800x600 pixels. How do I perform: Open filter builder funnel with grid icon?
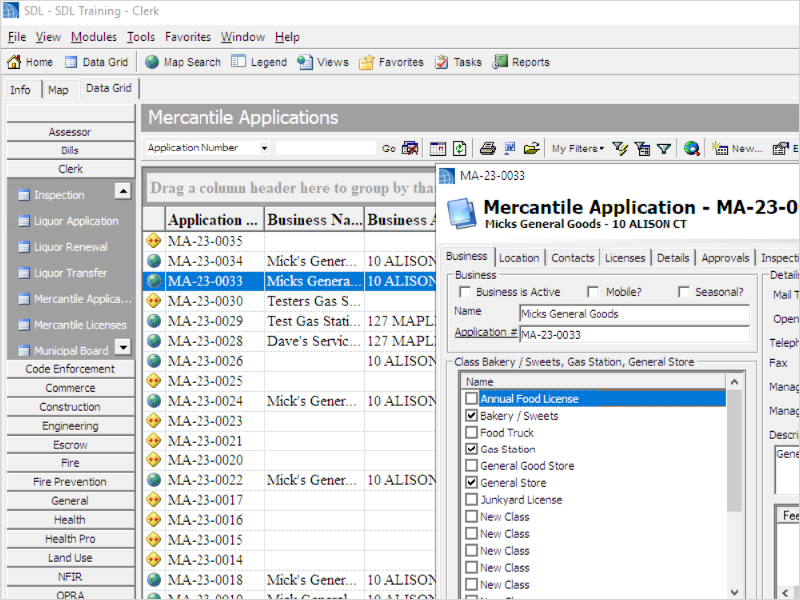pos(642,148)
